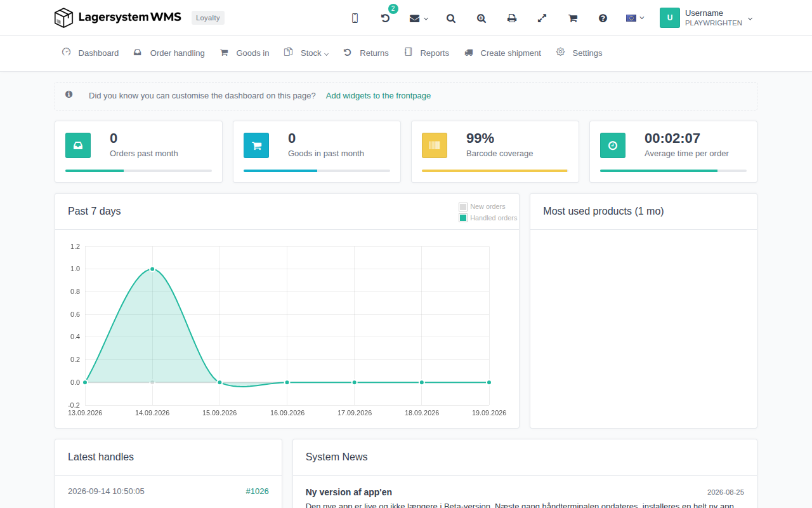Toggle the New orders legend swatch
812x508 pixels.
463,207
